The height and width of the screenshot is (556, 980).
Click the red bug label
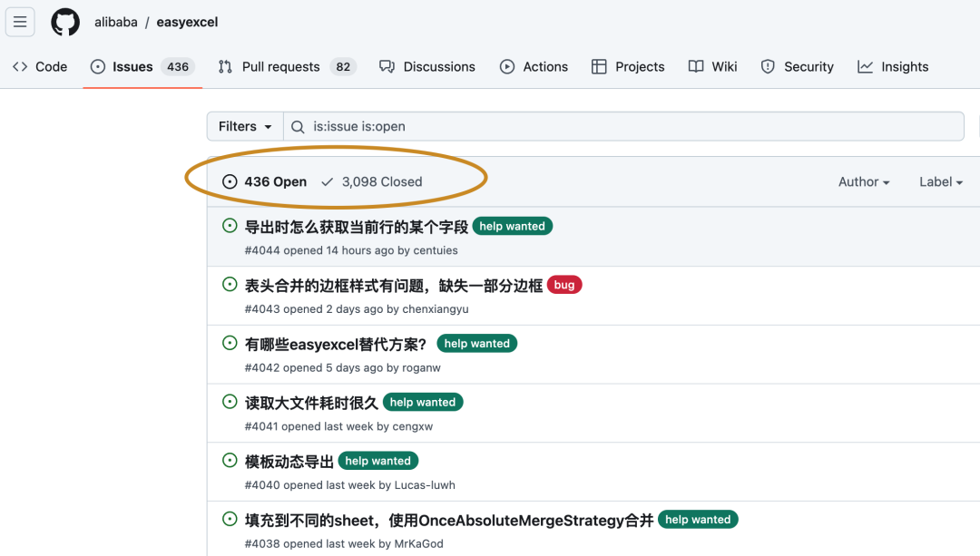coord(563,285)
